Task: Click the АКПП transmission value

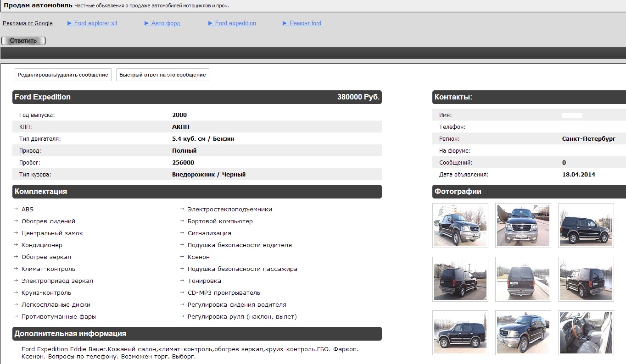Action: point(181,127)
